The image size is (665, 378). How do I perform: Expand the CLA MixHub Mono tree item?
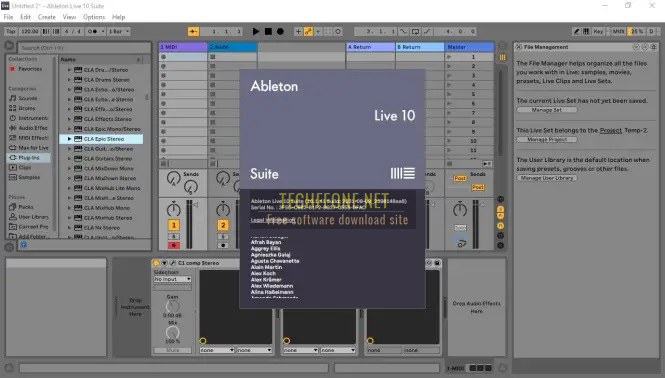coord(70,208)
